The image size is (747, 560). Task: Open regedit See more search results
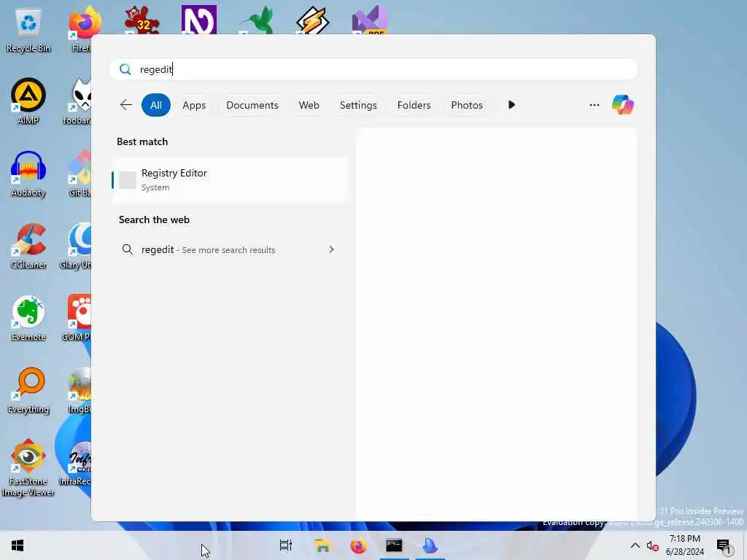229,249
